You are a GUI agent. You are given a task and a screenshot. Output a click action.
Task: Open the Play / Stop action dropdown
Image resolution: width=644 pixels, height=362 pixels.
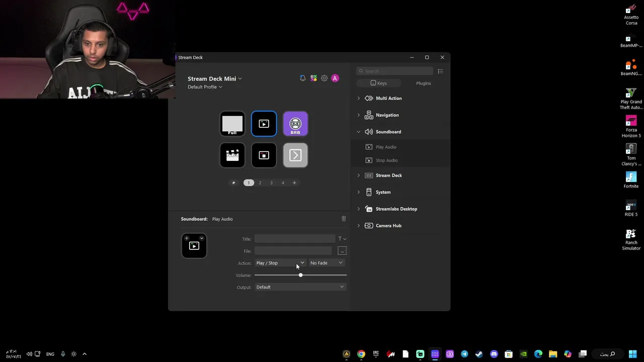[280, 263]
